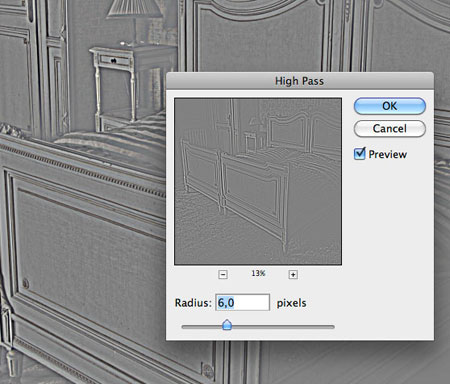The height and width of the screenshot is (384, 450).
Task: Zoom out preview with minus icon
Action: pyautogui.click(x=223, y=275)
